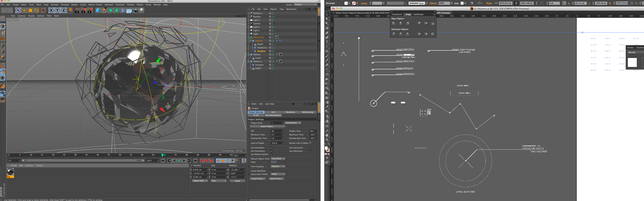This screenshot has width=644, height=201.
Task: Click the Light object icon in toolbar
Action: pos(141,10)
